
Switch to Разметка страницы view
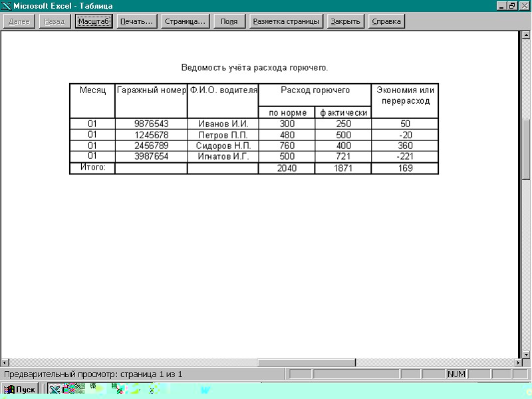coord(287,21)
